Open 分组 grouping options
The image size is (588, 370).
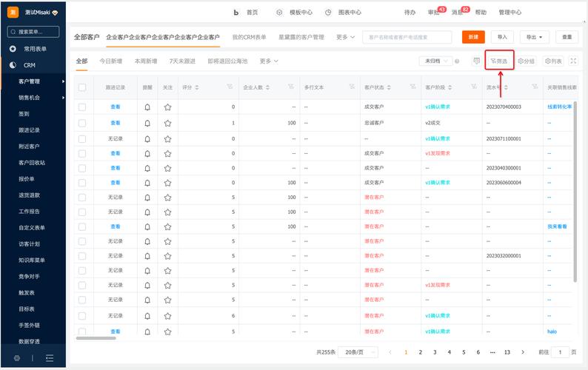pyautogui.click(x=527, y=61)
